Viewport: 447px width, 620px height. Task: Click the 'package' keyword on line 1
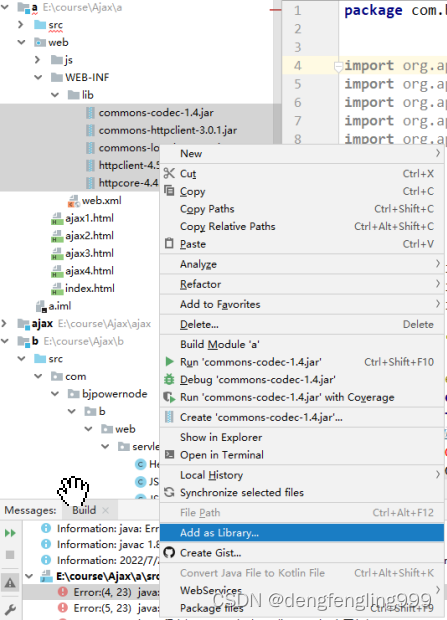tap(373, 11)
